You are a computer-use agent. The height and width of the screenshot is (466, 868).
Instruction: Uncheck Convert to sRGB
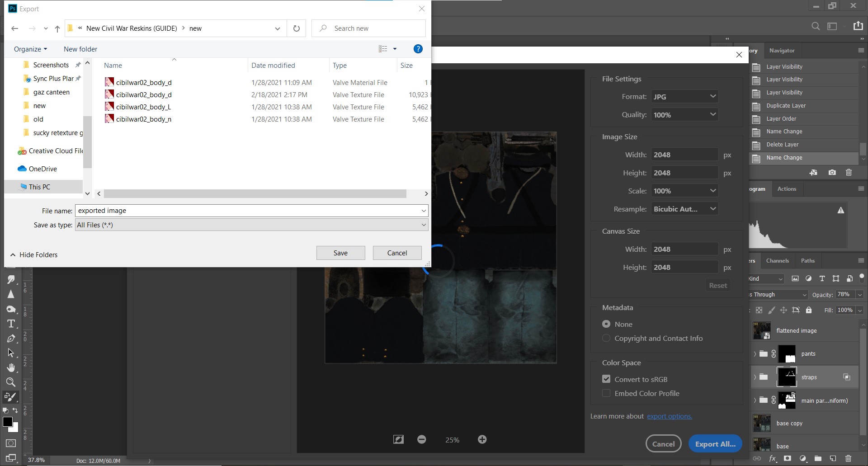click(606, 379)
